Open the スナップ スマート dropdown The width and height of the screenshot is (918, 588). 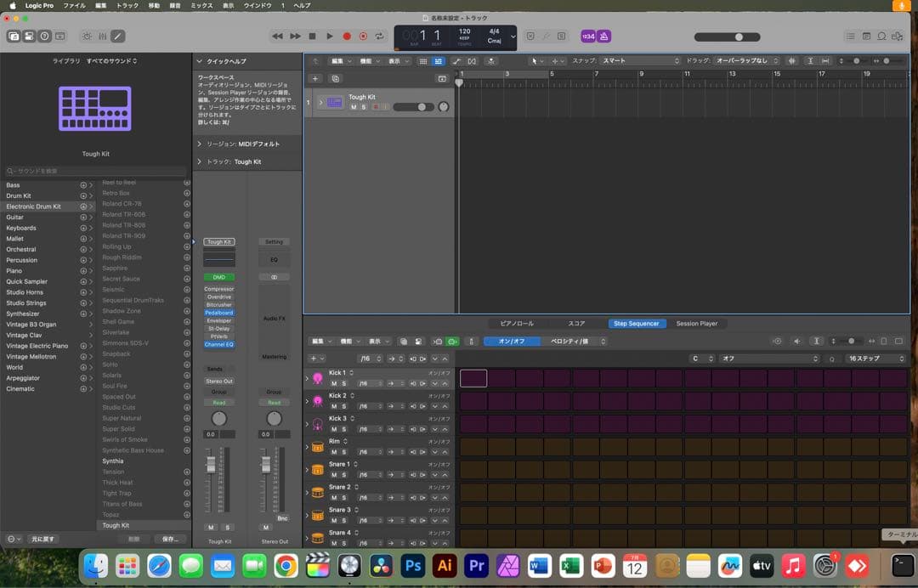[x=641, y=61]
